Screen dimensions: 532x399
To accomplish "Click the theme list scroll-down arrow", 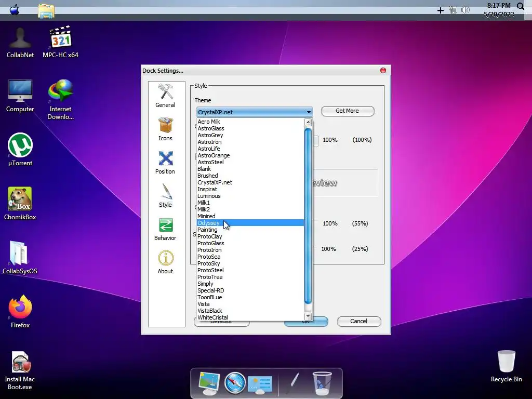I will [308, 316].
